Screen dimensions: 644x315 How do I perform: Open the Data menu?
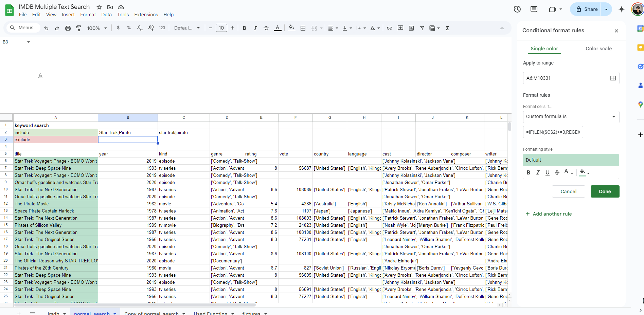tap(106, 15)
